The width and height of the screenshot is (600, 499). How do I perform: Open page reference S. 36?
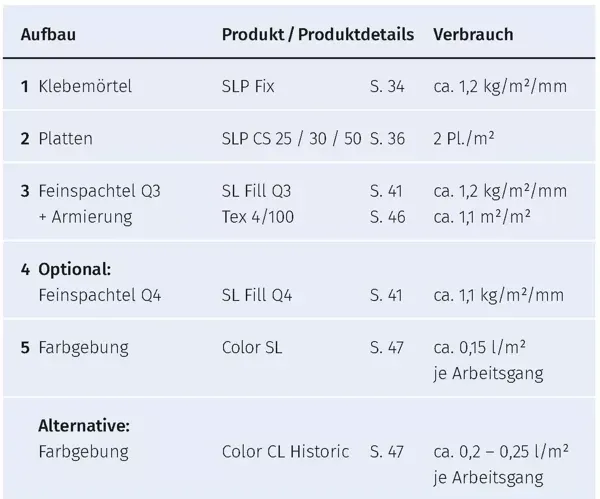coord(387,139)
